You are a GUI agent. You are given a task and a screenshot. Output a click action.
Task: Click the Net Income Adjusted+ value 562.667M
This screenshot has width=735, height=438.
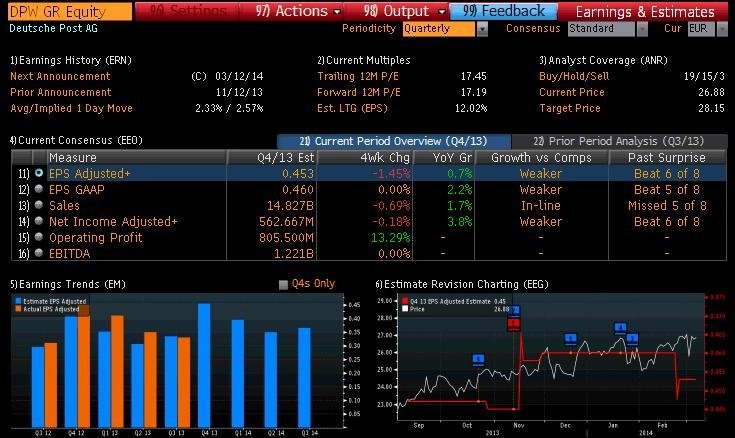click(286, 221)
